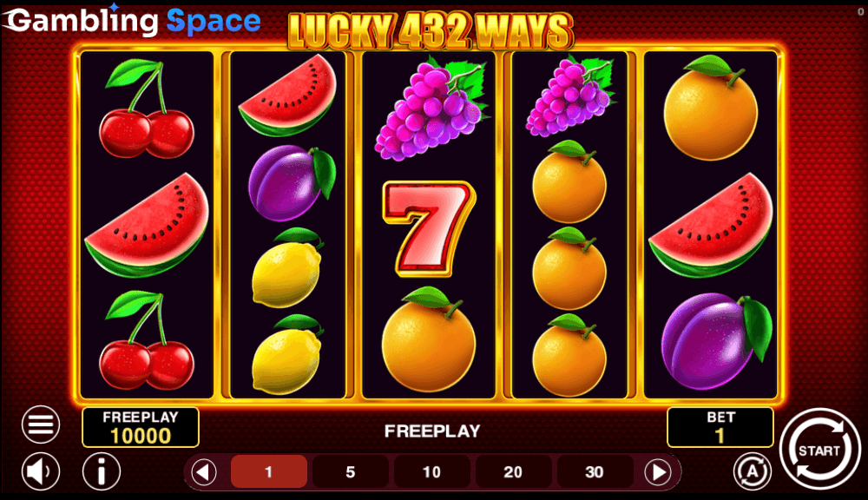Click the plum symbol on second reel
The height and width of the screenshot is (500, 868).
click(292, 182)
